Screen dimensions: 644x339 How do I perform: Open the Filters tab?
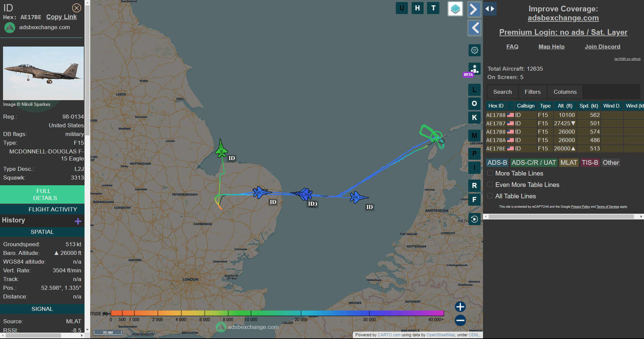(533, 92)
